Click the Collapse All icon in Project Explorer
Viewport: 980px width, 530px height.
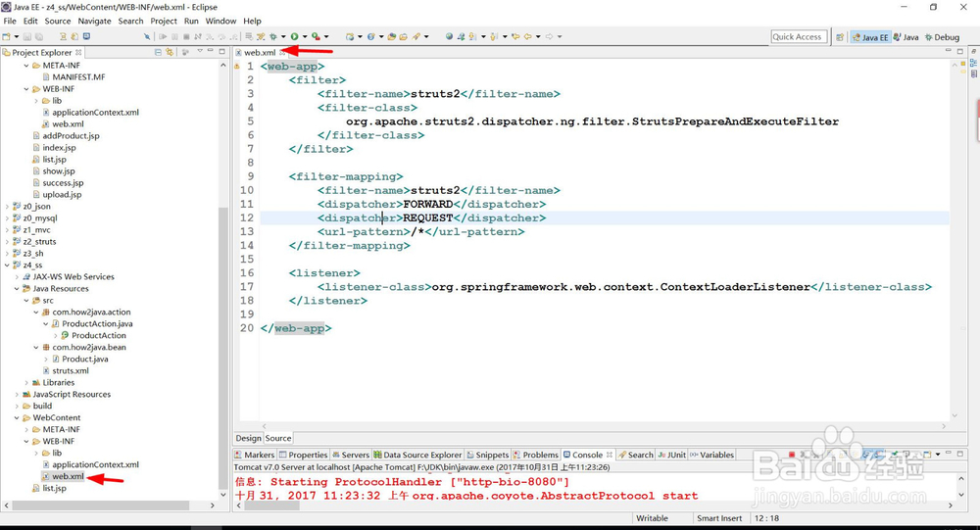pos(158,53)
